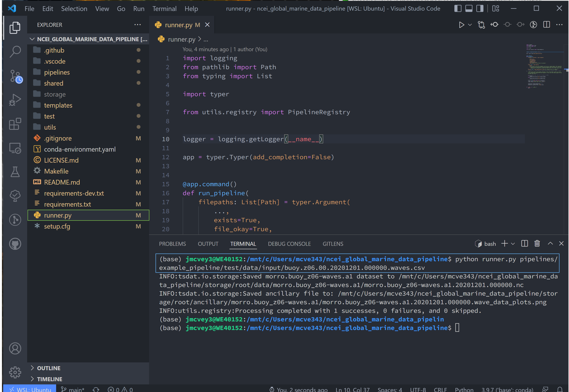Expand the templates folder
Viewport: 569px width, 392px height.
[88, 105]
